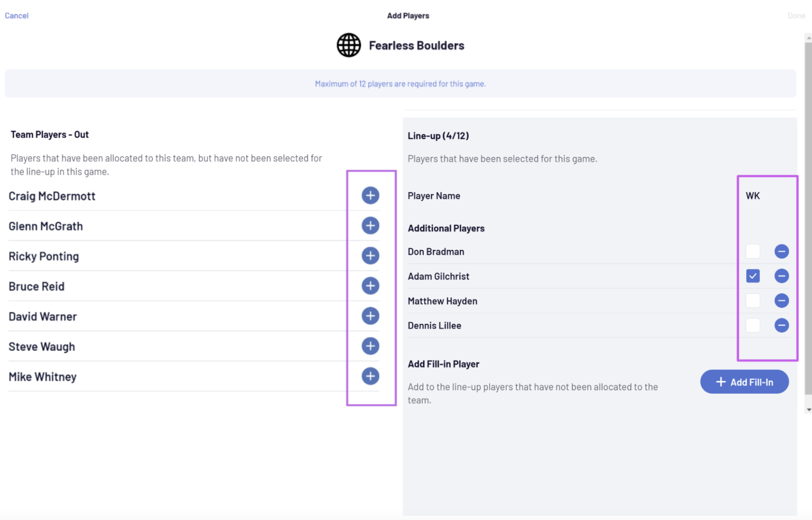This screenshot has height=520, width=812.
Task: Tick the WK checkbox for Matthew Hayden
Action: coord(753,301)
